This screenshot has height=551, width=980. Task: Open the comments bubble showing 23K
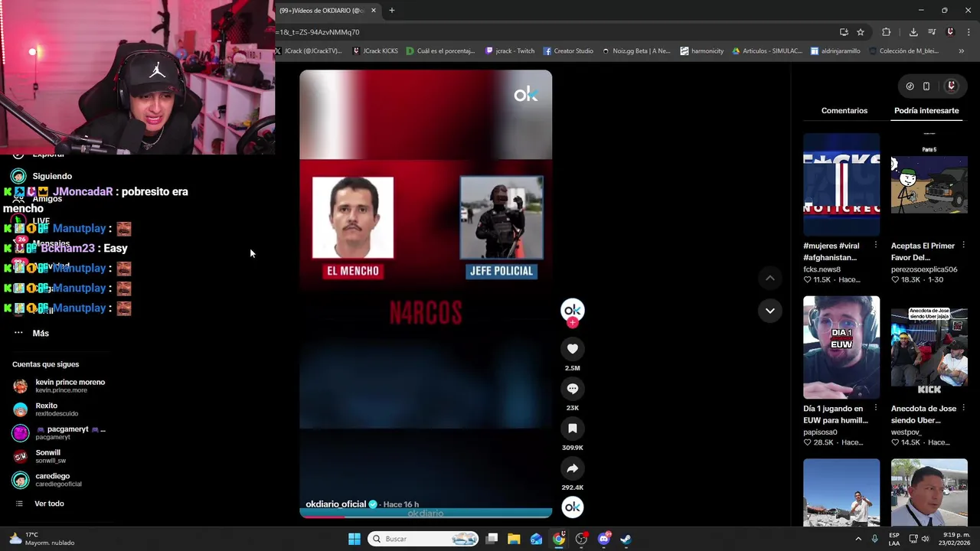tap(573, 389)
